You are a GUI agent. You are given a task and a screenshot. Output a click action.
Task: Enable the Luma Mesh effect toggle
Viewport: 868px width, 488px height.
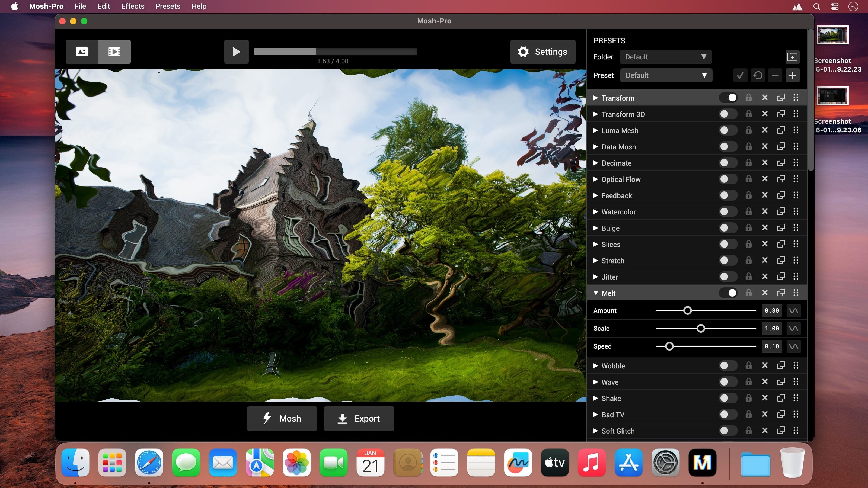728,130
